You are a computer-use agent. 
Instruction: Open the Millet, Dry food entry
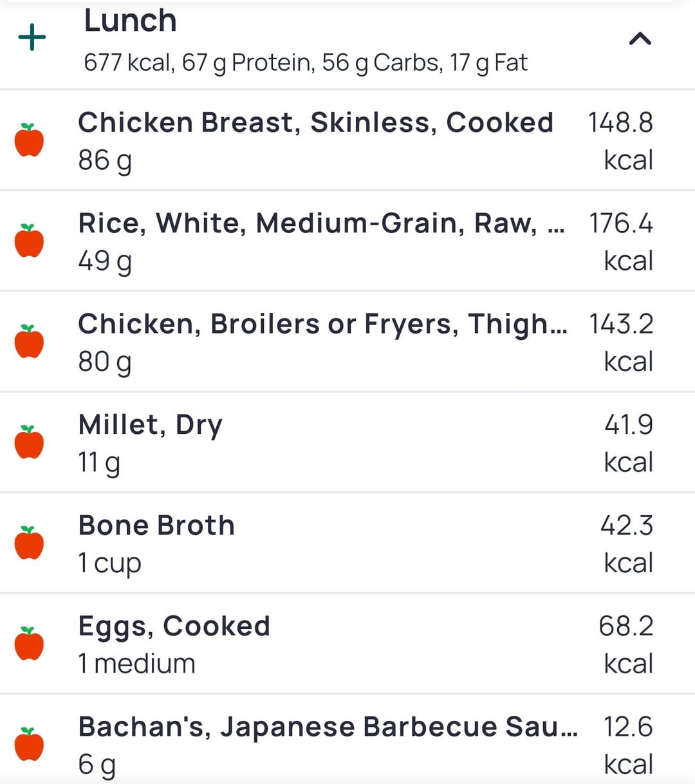(x=151, y=425)
